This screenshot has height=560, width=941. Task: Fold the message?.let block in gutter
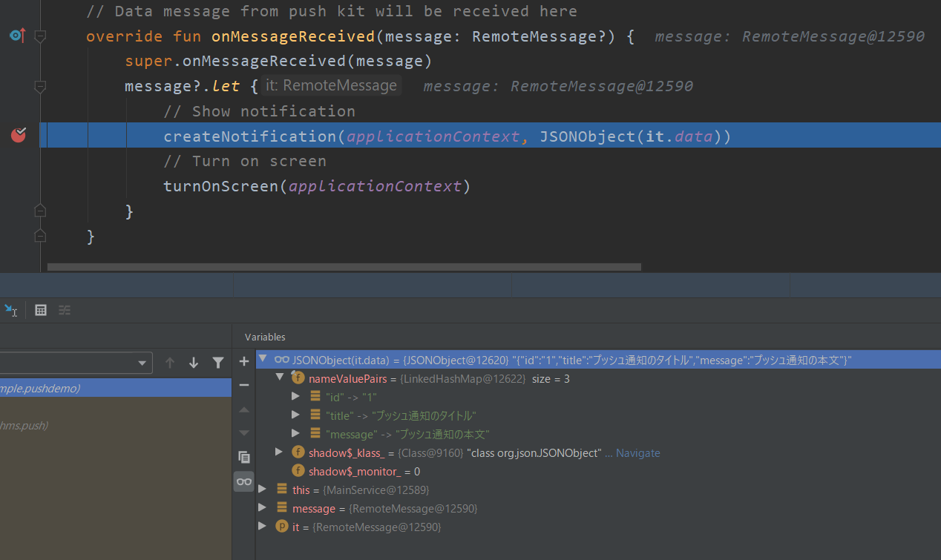[40, 86]
